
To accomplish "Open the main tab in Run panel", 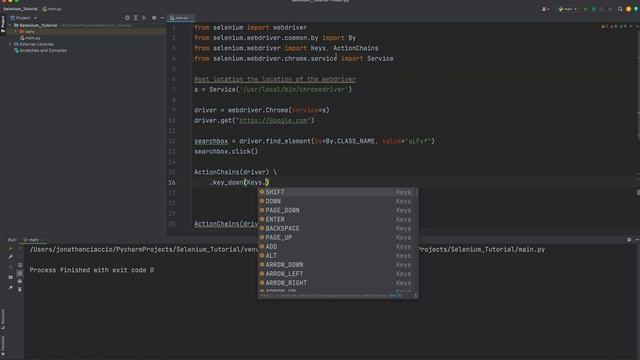I will (x=32, y=240).
